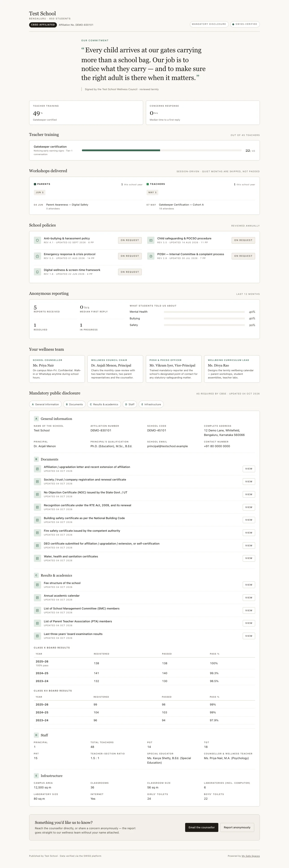Request the Child safeguarding & POCSO procedure
Image resolution: width=289 pixels, height=868 pixels.
243,240
